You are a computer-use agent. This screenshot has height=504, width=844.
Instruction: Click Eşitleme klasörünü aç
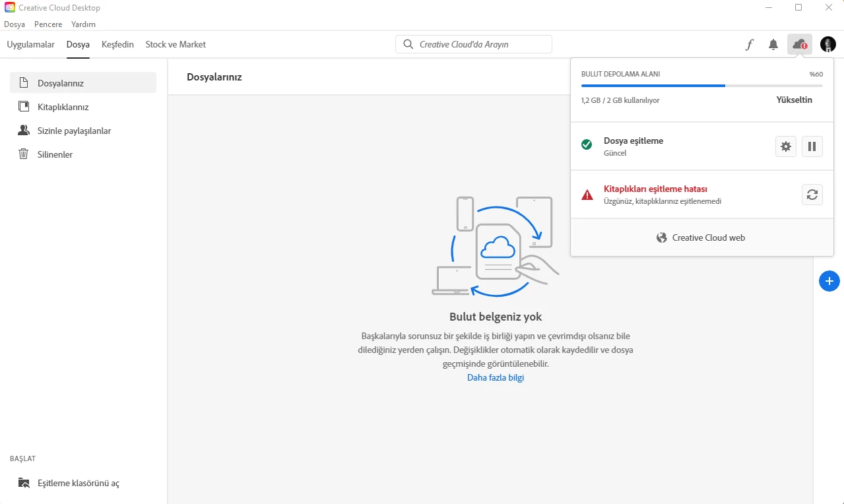[79, 483]
